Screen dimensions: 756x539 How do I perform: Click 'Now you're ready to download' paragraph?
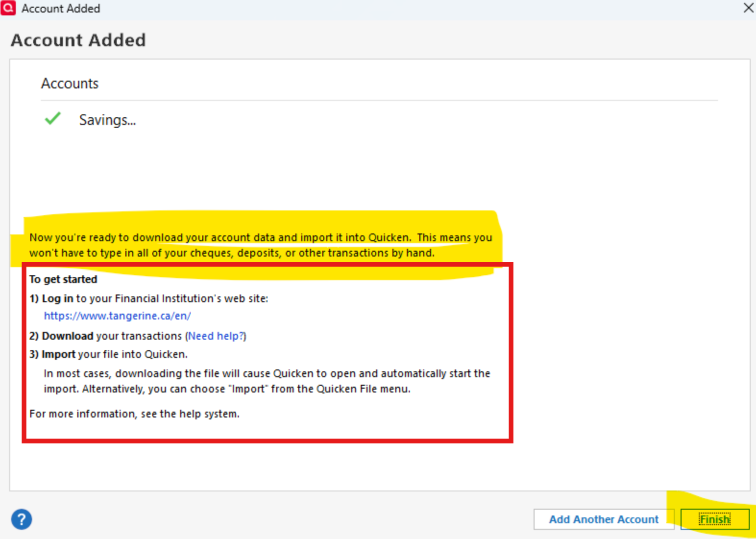(261, 245)
